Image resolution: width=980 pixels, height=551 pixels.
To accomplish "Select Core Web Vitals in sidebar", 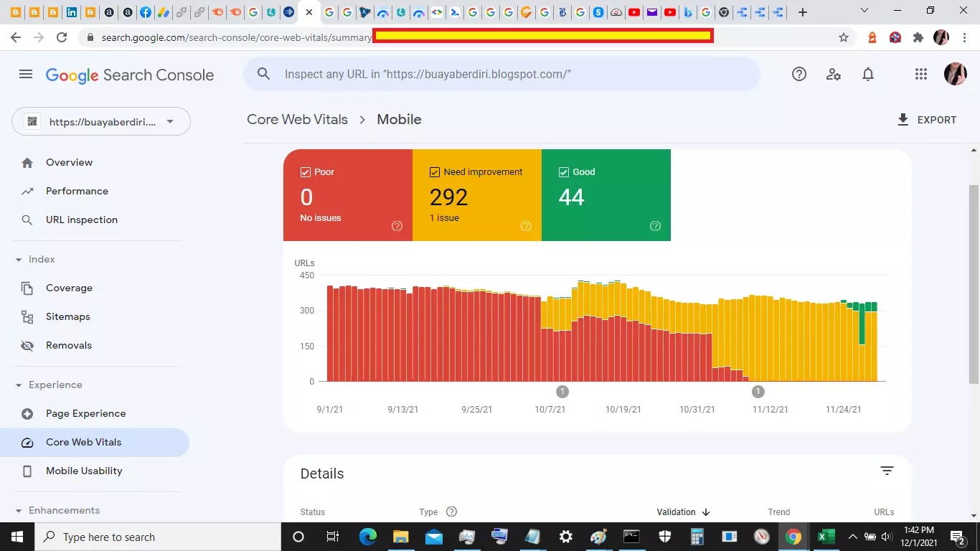I will point(95,443).
